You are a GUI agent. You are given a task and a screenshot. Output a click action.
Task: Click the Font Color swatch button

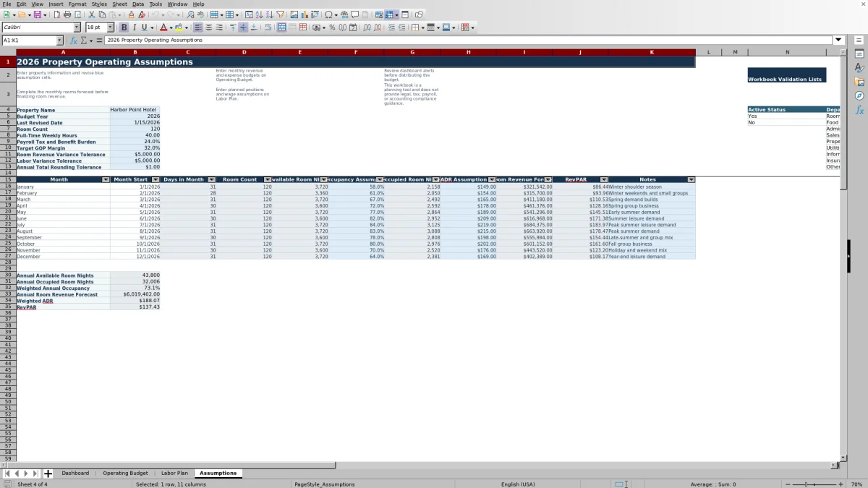pyautogui.click(x=163, y=27)
